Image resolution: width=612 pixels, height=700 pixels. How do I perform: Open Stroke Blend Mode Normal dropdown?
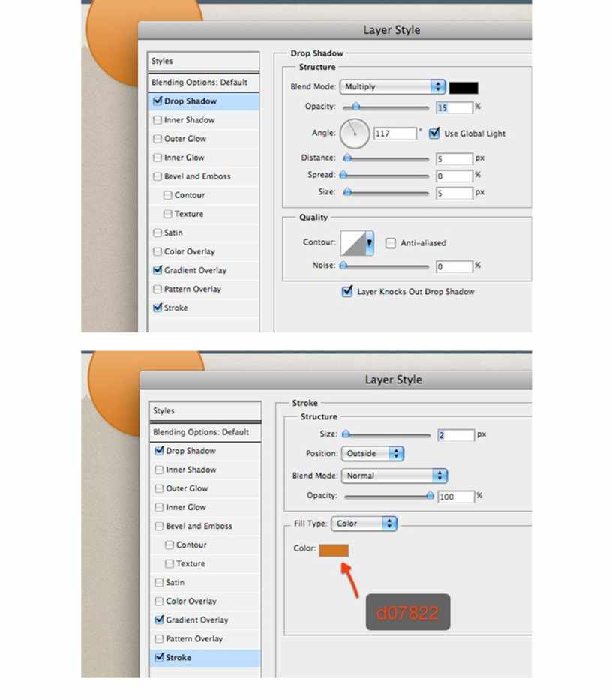click(x=394, y=476)
